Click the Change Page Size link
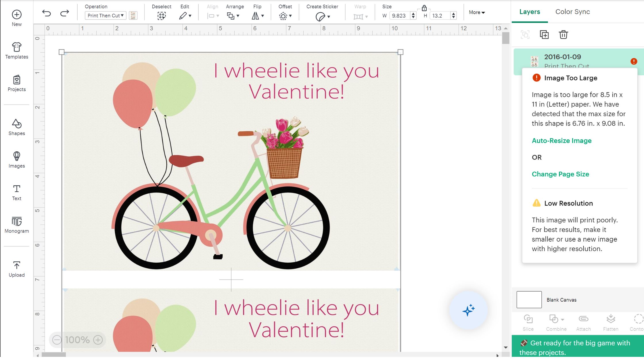Screen dimensions: 644x362 [x=560, y=174]
